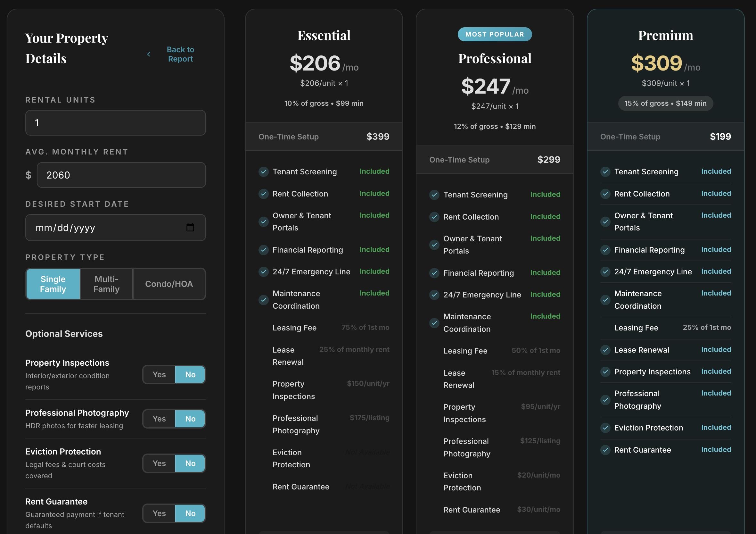Viewport: 756px width, 534px height.
Task: Click Essential plan Tenant Screening check icon
Action: (x=263, y=171)
